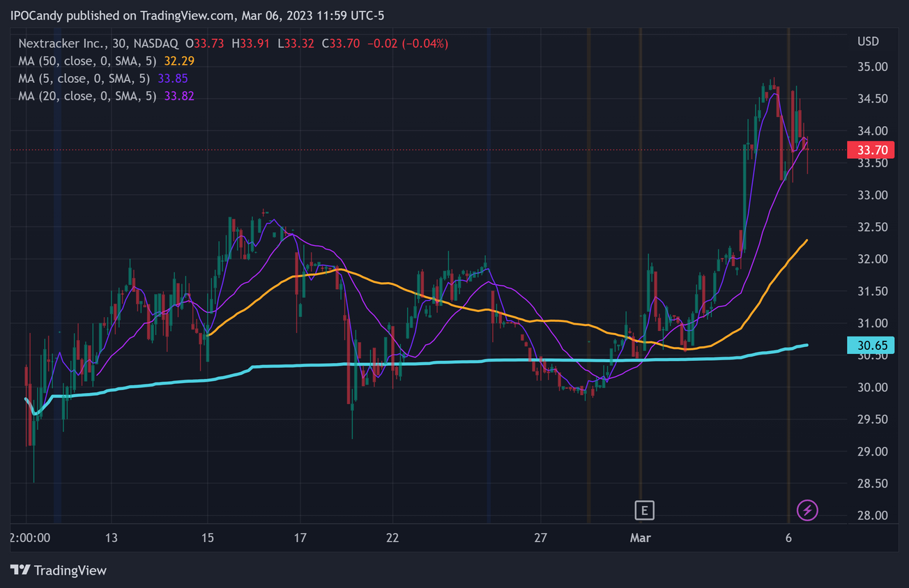Screen dimensions: 909x588
Task: Click the TradingView logo at the bottom
Action: tap(59, 570)
